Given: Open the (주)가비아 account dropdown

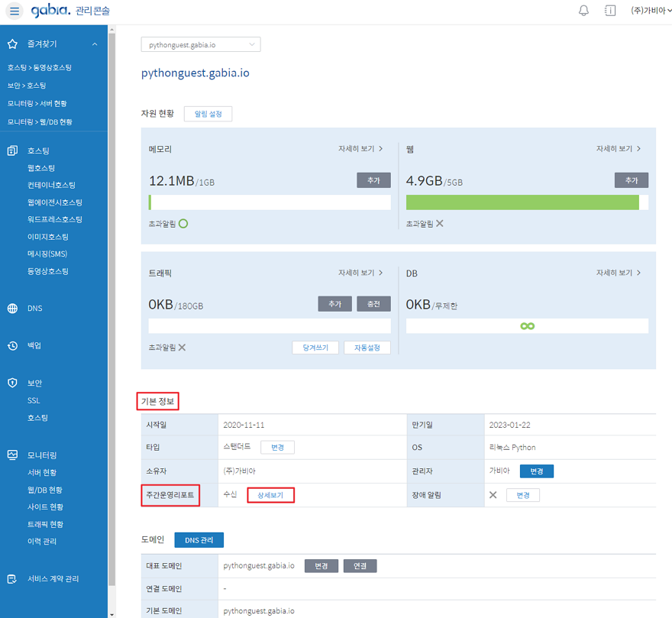Looking at the screenshot, I should point(651,10).
